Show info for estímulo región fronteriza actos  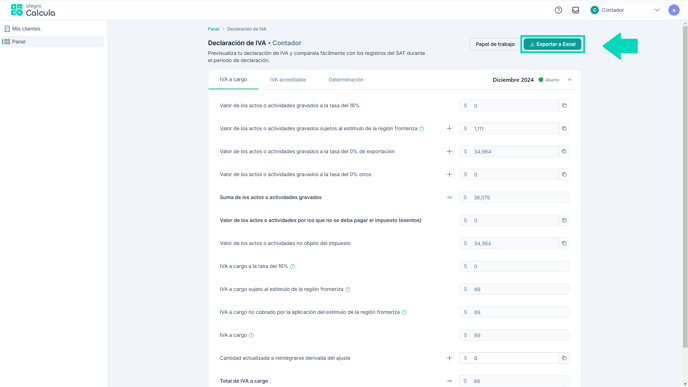click(x=422, y=129)
